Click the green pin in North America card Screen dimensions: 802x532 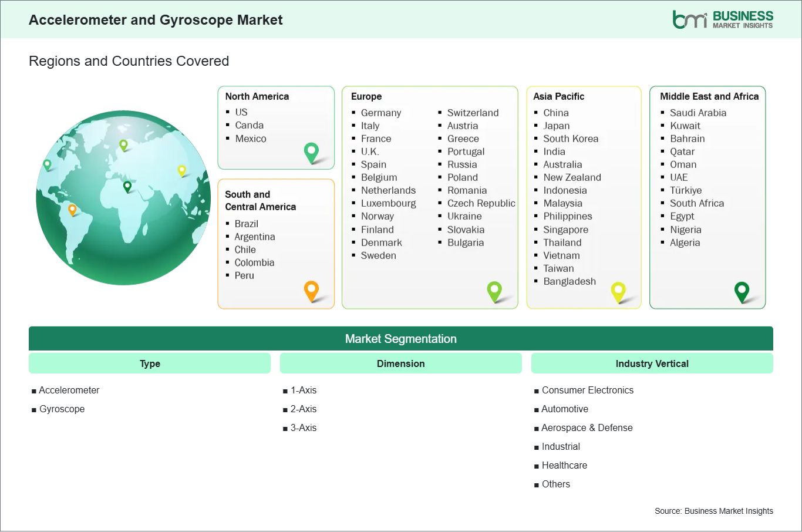pos(311,152)
